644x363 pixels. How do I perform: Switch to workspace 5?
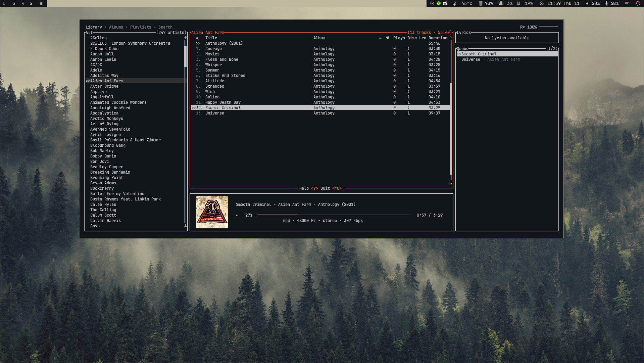[31, 3]
